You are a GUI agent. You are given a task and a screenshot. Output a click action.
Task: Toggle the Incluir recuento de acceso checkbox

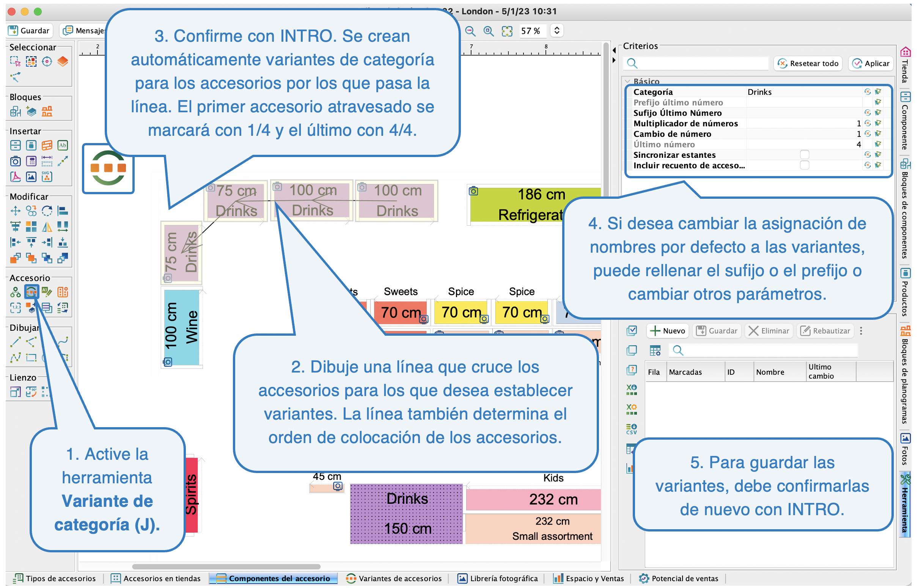pyautogui.click(x=804, y=165)
